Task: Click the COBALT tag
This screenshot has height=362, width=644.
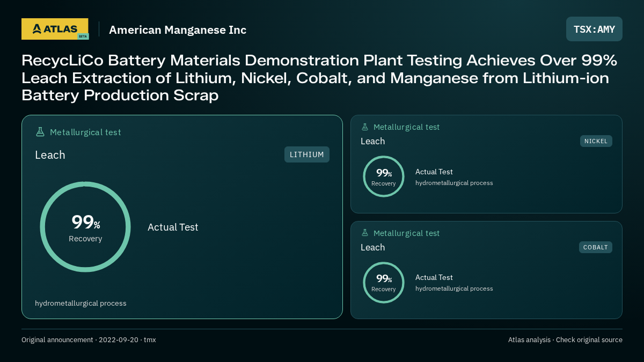Action: point(596,247)
